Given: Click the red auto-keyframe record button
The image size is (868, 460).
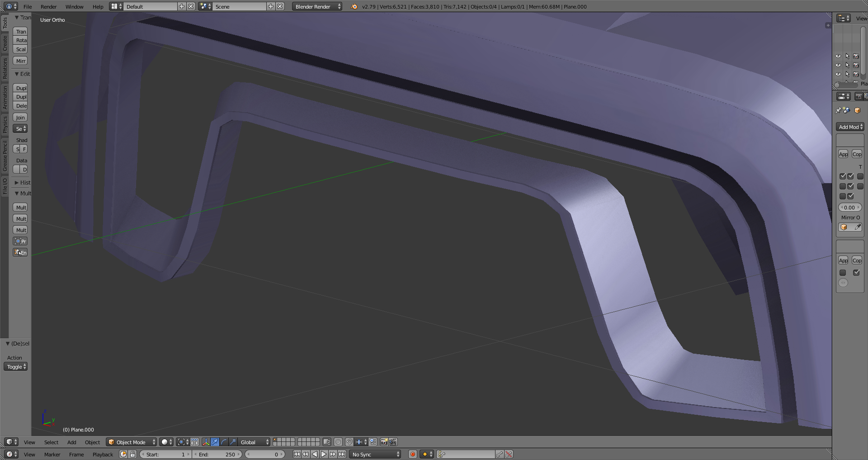Looking at the screenshot, I should 412,454.
